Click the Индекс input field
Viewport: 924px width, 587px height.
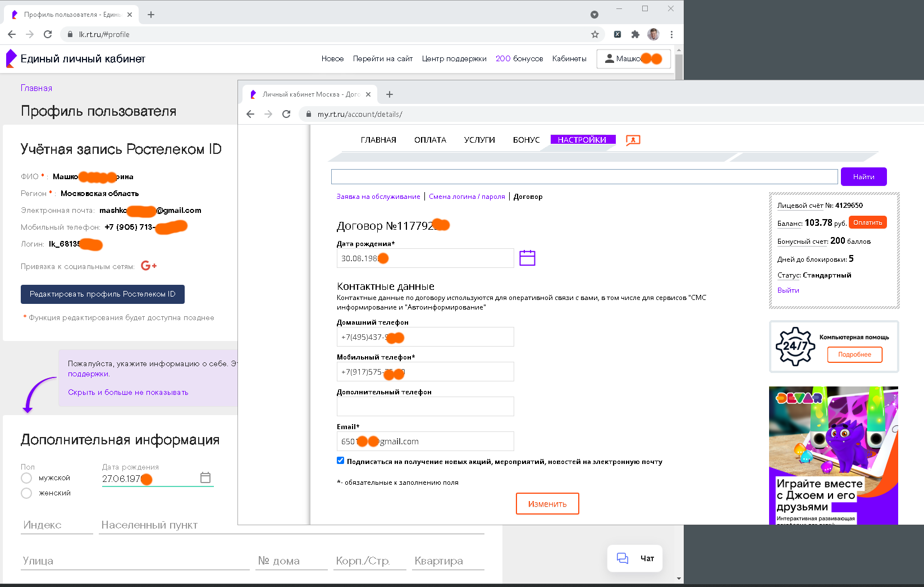pyautogui.click(x=57, y=525)
